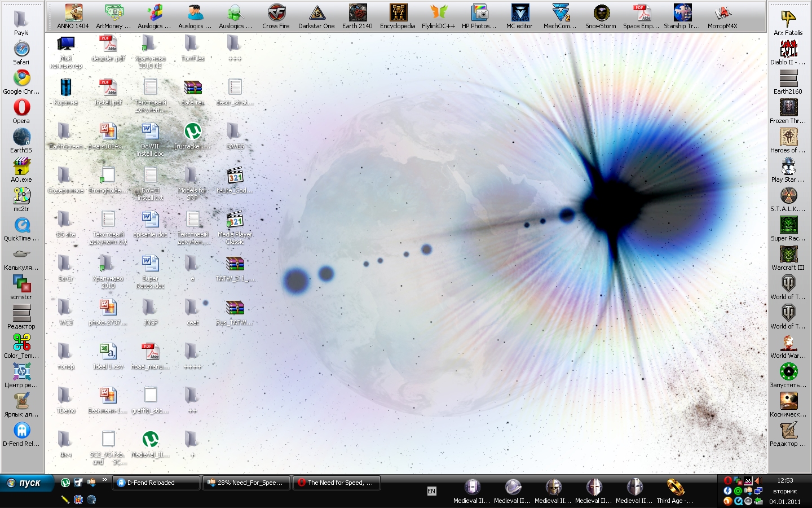Click the volume speaker tray icon
This screenshot has width=812, height=508.
tap(757, 480)
